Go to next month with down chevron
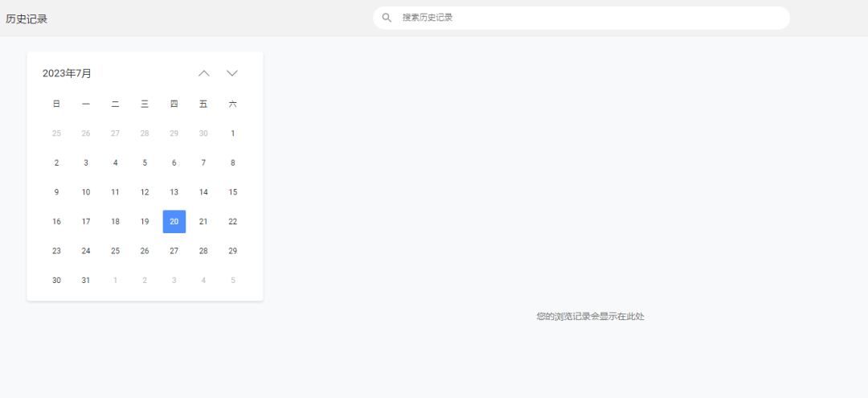The image size is (868, 398). pyautogui.click(x=232, y=73)
